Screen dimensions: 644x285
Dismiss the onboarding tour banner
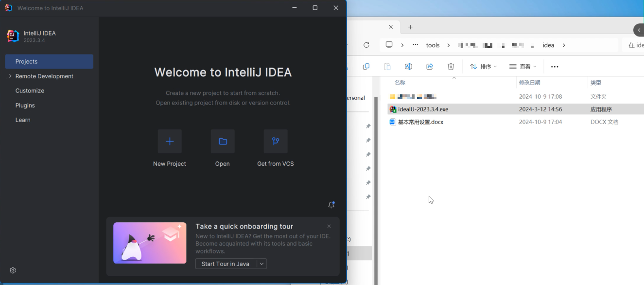329,226
